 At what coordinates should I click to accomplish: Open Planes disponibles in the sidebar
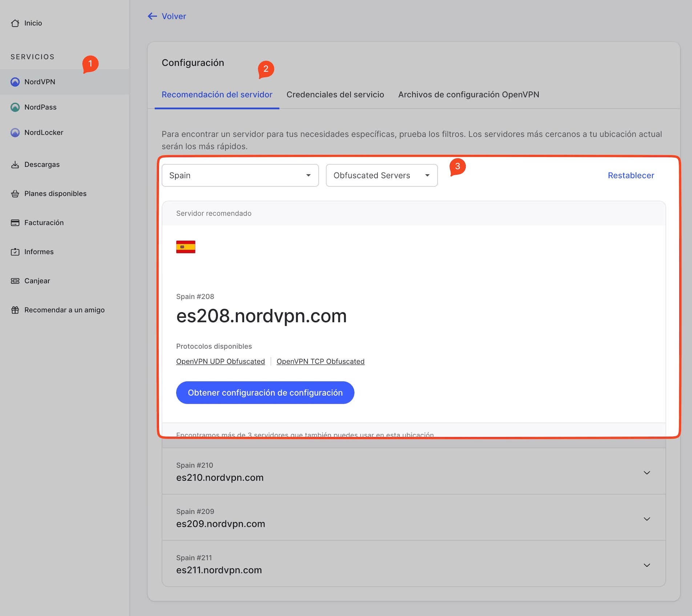(55, 194)
